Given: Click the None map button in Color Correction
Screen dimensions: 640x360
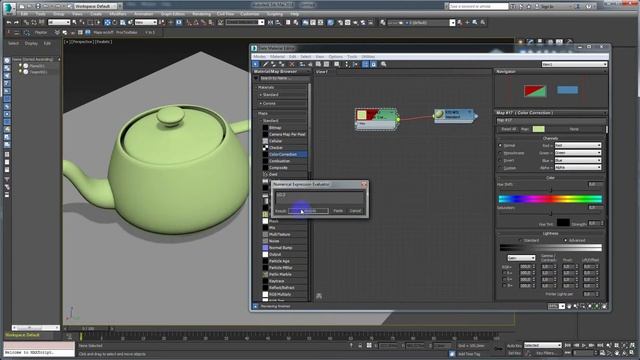Looking at the screenshot, I should (574, 129).
